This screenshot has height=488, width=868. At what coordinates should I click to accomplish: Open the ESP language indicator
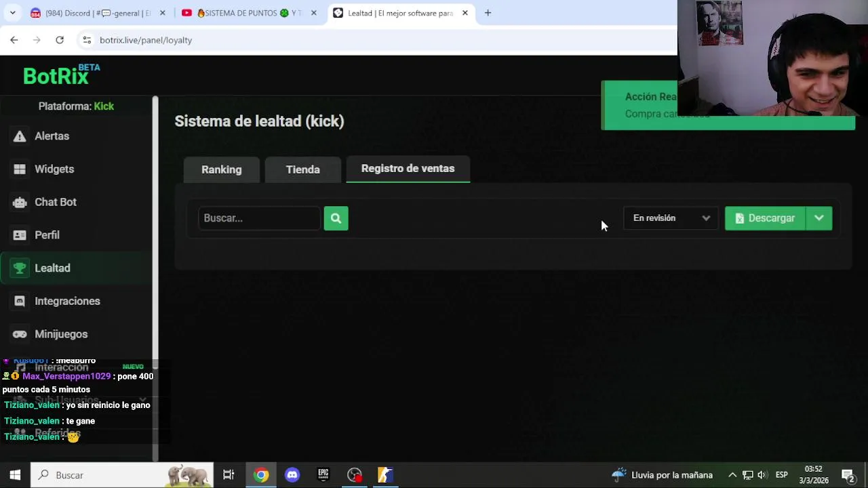[781, 475]
